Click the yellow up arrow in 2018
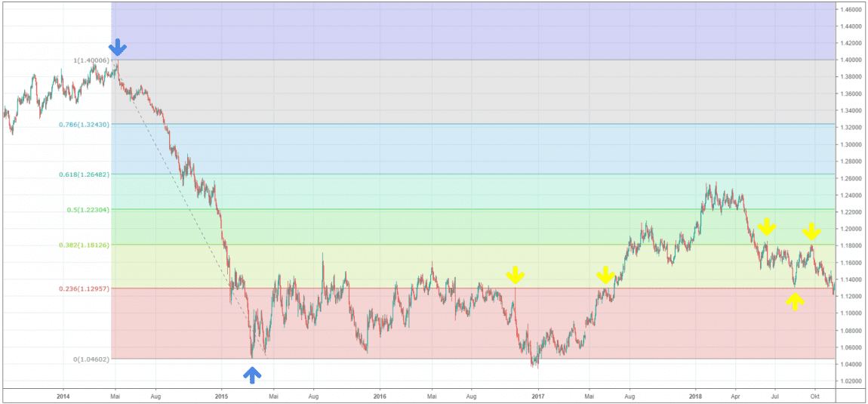 point(794,301)
